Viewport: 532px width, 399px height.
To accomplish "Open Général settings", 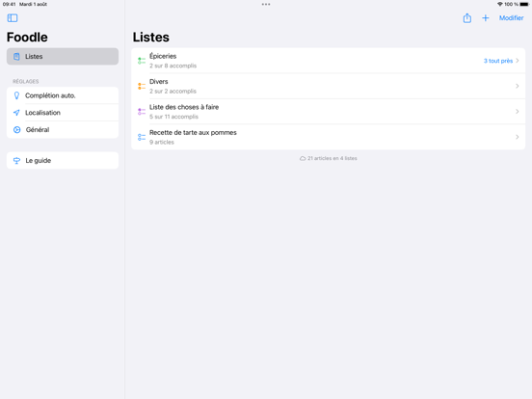I will [63, 129].
